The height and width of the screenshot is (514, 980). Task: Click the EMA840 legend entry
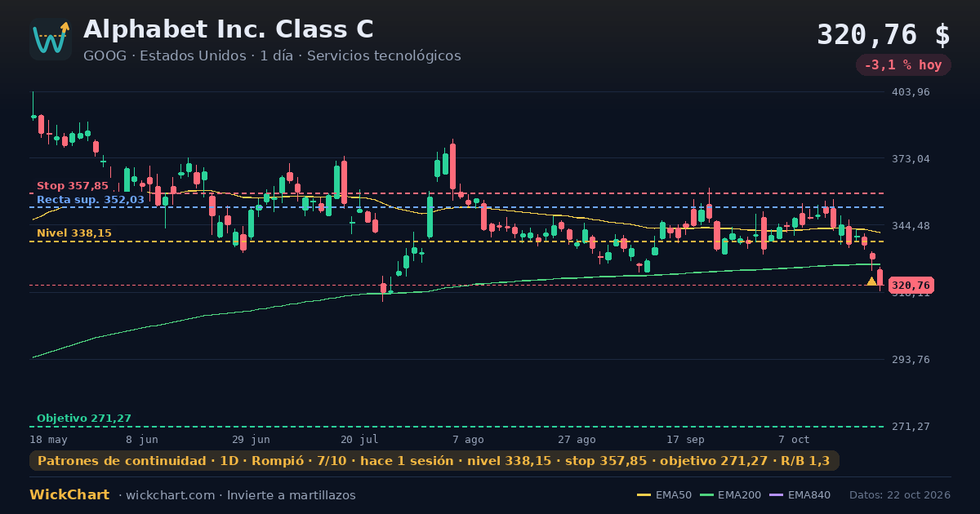(800, 495)
